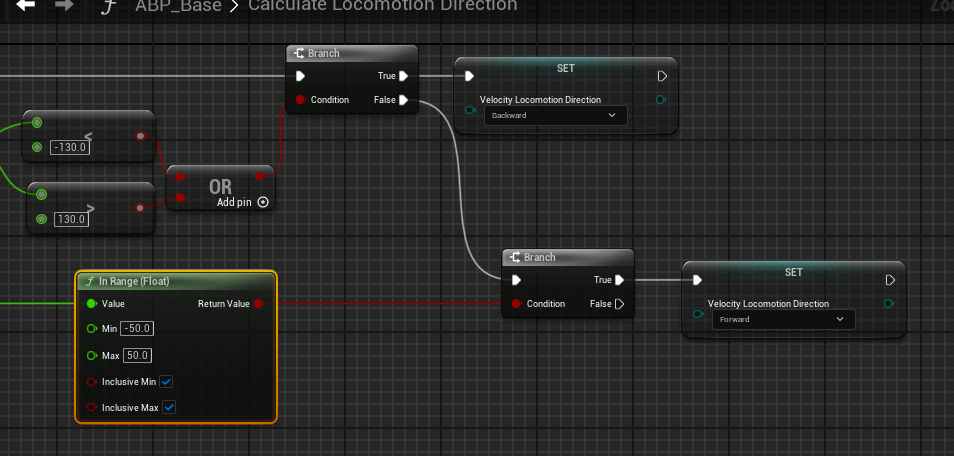Open ABP_Base in the breadcrumb
Viewport: 954px width, 456px height.
pos(178,6)
